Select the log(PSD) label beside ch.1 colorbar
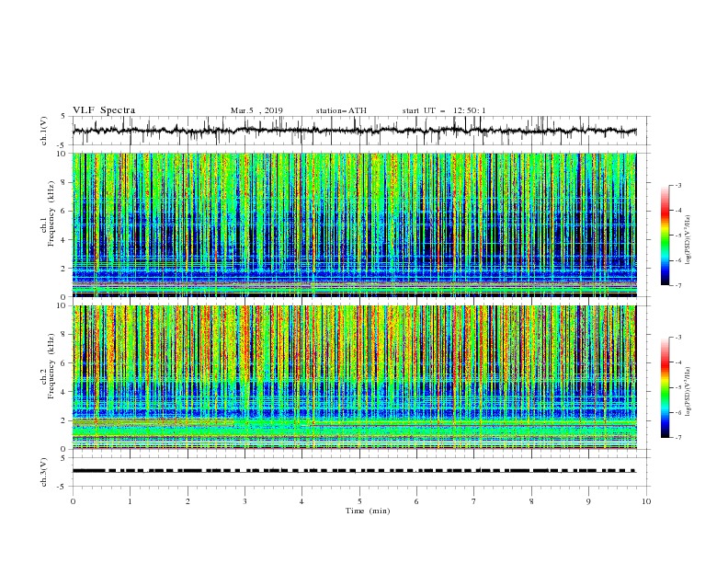The image size is (728, 563). pyautogui.click(x=688, y=240)
